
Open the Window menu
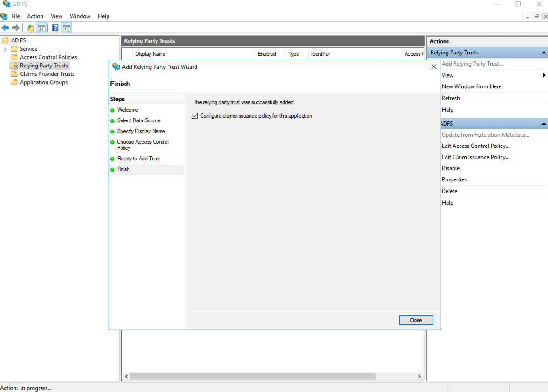pyautogui.click(x=80, y=16)
